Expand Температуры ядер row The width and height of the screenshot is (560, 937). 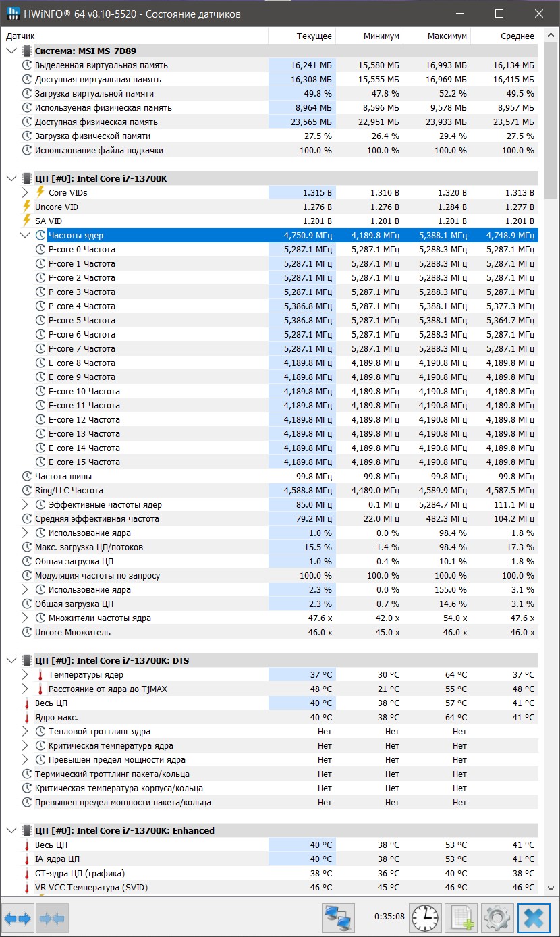tap(26, 674)
